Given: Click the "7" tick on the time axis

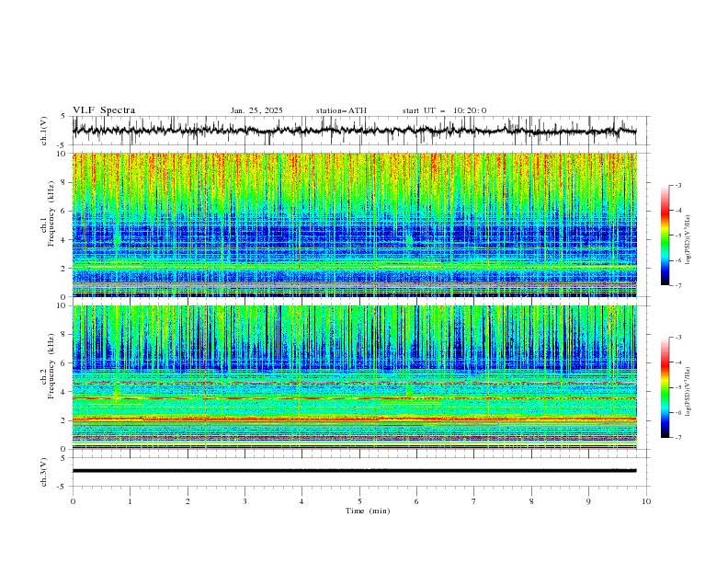Looking at the screenshot, I should [x=473, y=501].
